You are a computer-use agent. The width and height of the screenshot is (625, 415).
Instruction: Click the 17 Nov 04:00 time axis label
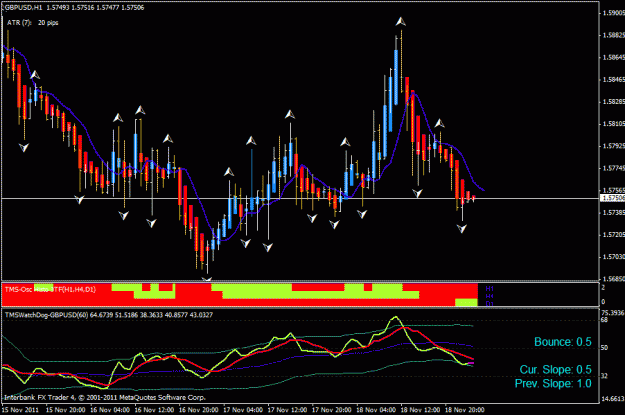point(243,410)
